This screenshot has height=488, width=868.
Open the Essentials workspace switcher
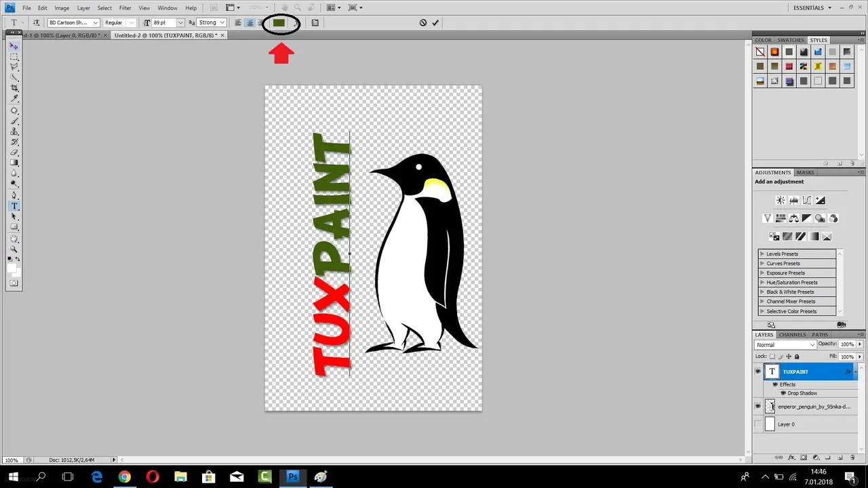coord(812,7)
